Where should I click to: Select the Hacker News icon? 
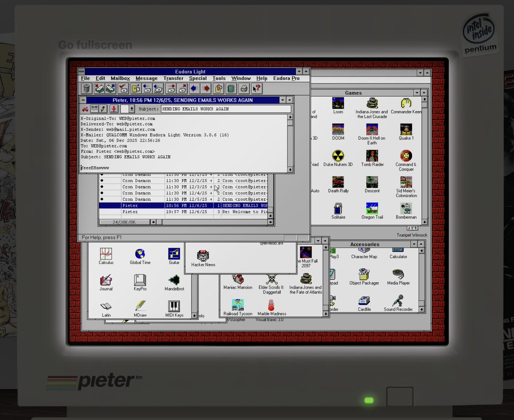(203, 259)
